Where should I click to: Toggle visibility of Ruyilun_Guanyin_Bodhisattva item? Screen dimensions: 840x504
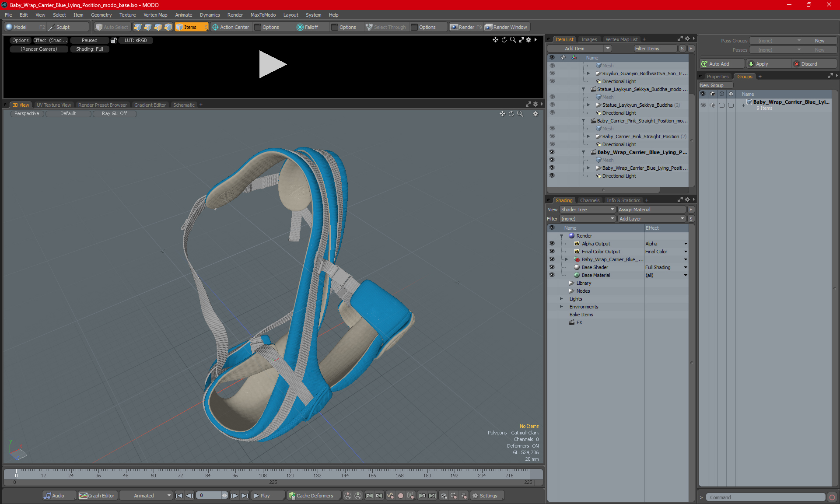(552, 73)
